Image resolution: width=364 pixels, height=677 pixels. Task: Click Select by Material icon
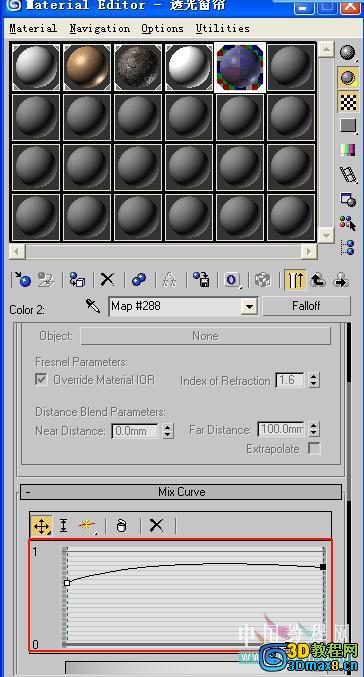point(348,223)
